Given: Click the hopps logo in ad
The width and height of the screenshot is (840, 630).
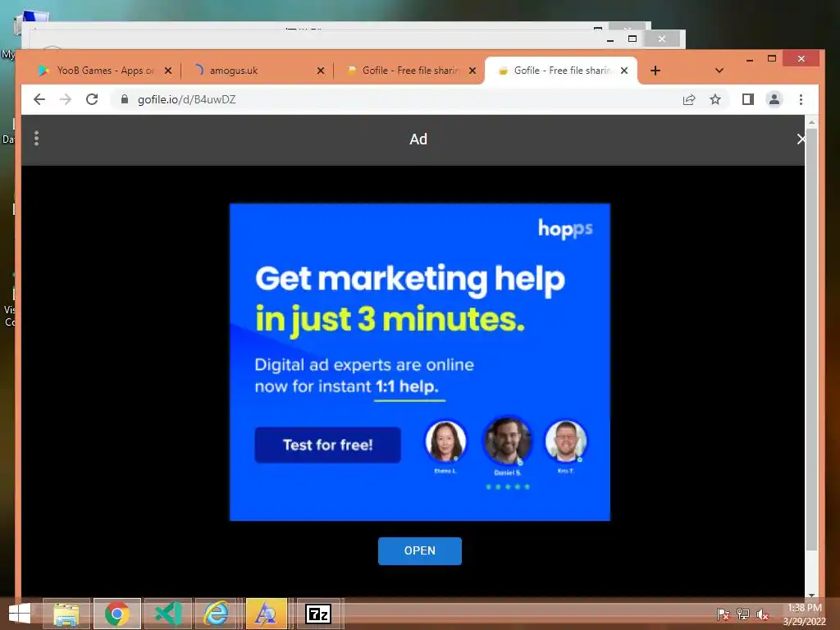Looking at the screenshot, I should pyautogui.click(x=565, y=229).
